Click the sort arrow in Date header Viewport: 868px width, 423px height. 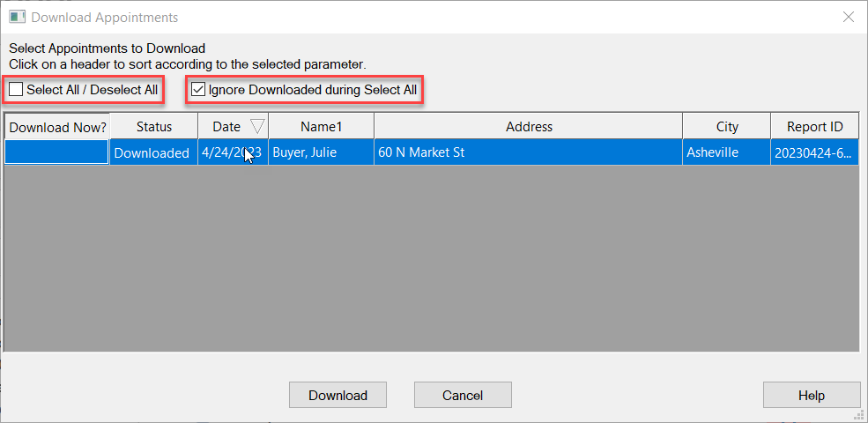pos(257,126)
